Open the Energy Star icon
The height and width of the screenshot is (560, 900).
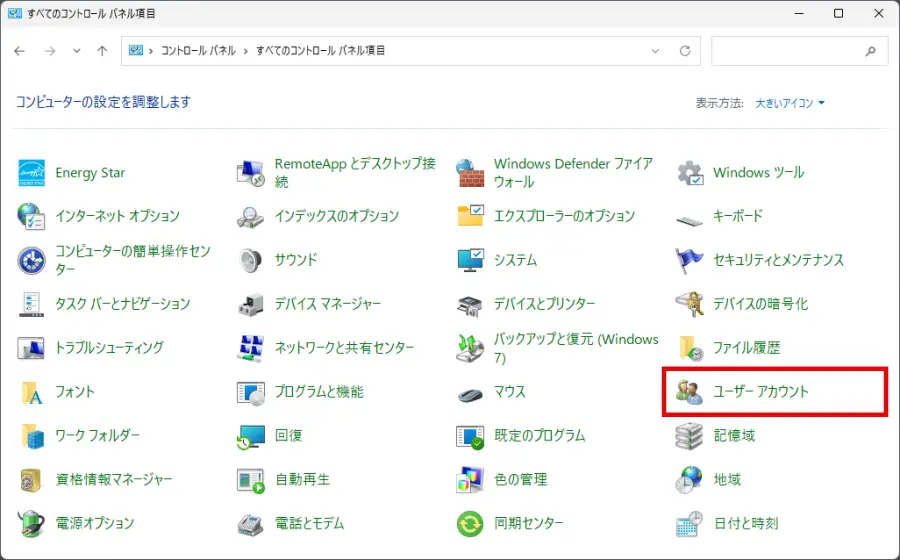(31, 173)
